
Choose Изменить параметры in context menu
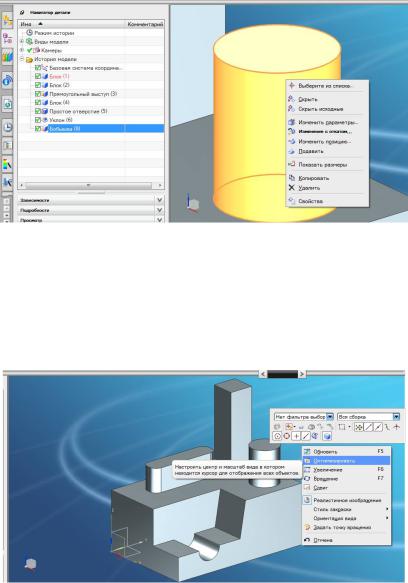pos(328,122)
